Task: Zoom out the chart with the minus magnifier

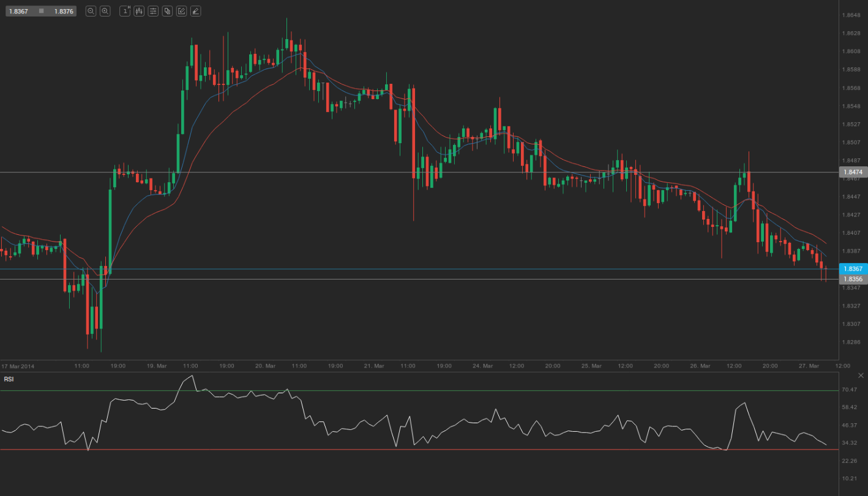Action: tap(91, 11)
